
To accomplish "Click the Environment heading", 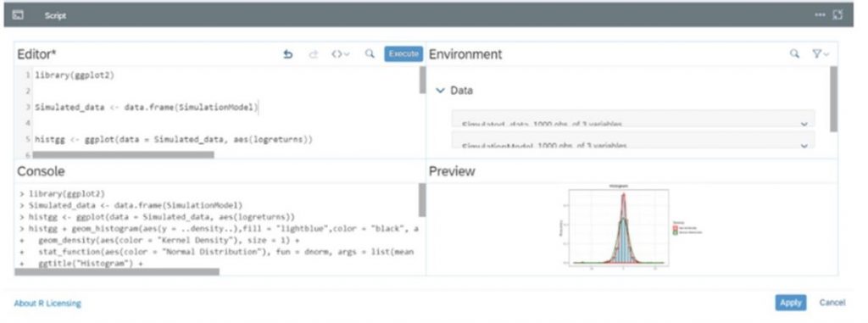I will click(x=465, y=54).
